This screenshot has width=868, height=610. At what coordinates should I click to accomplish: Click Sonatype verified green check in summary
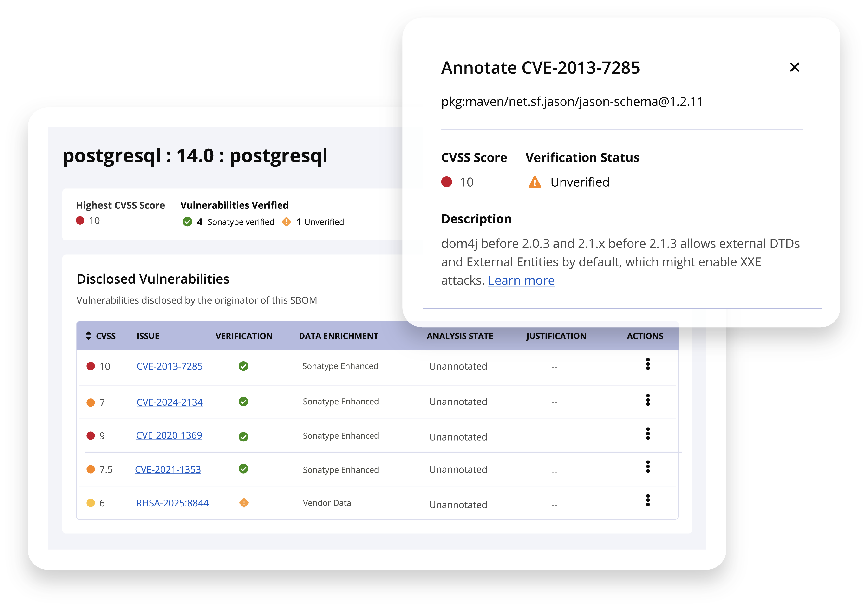tap(187, 222)
